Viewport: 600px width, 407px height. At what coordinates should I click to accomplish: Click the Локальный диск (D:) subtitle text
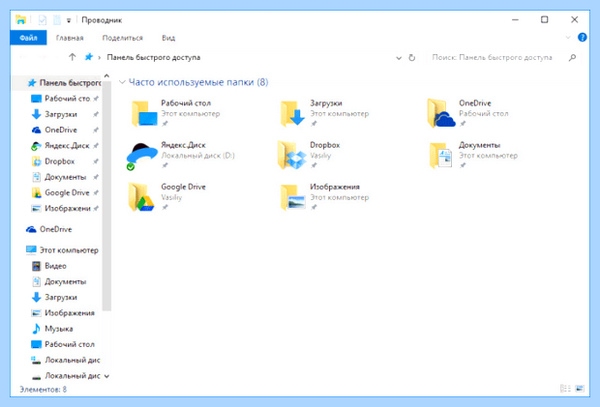click(198, 156)
